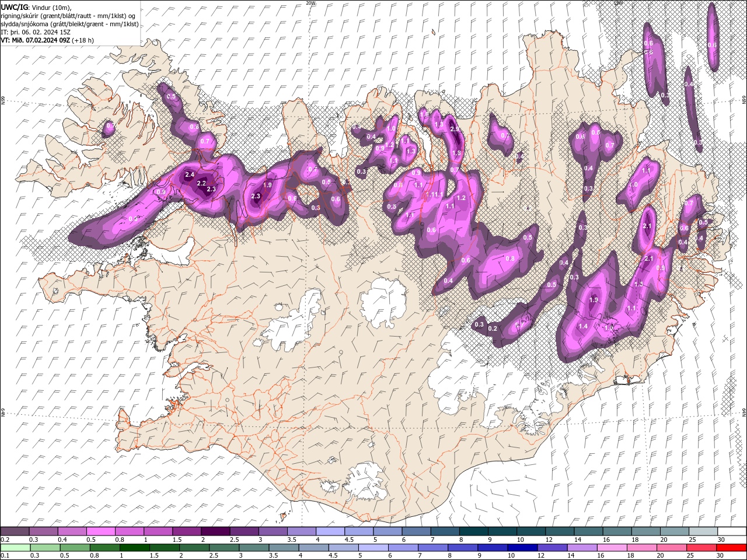This screenshot has height=560, width=747.
Task: Click the '0.1' label on the rain scale
Action: click(4, 556)
